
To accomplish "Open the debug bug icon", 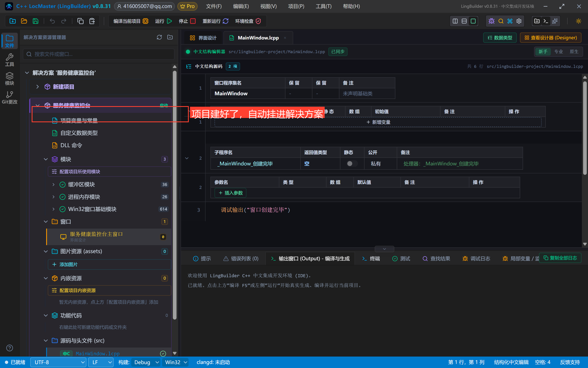I will (491, 21).
